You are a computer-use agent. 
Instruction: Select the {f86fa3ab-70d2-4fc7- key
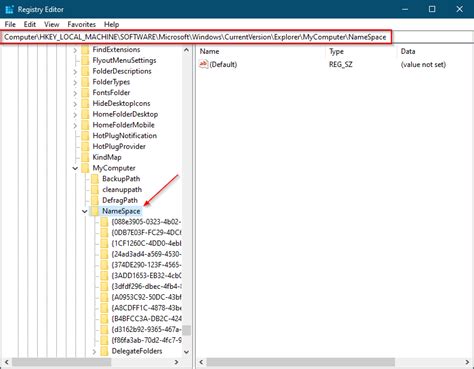point(146,340)
